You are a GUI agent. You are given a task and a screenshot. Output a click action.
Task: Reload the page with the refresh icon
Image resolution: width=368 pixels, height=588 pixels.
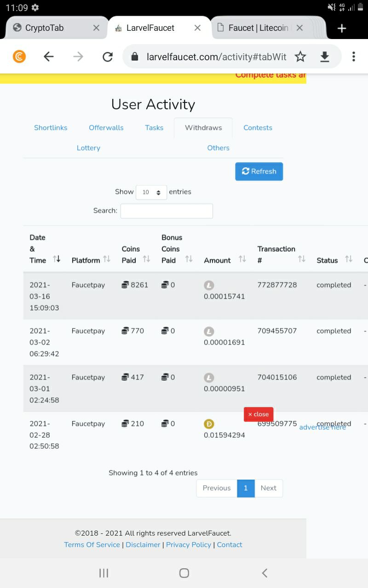tap(108, 57)
